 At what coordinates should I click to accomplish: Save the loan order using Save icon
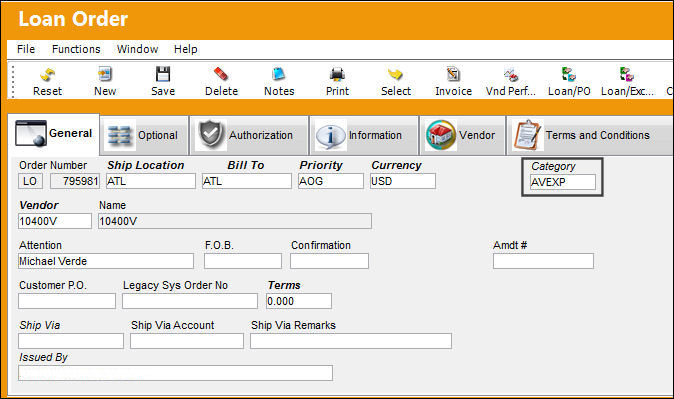pyautogui.click(x=163, y=74)
